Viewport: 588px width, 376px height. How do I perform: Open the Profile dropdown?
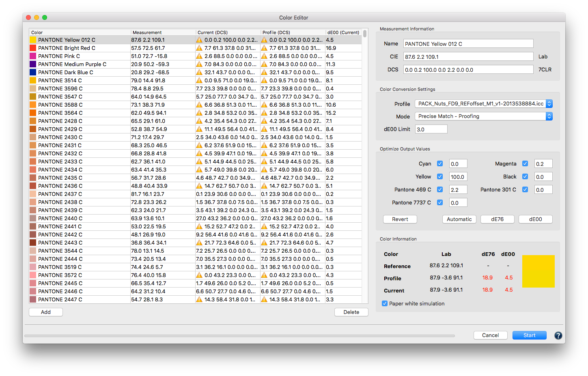point(483,104)
